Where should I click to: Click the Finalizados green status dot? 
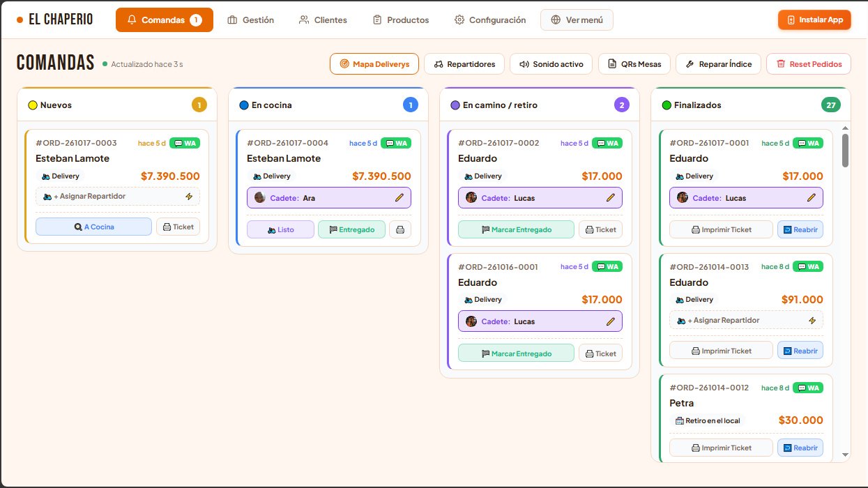click(x=667, y=105)
